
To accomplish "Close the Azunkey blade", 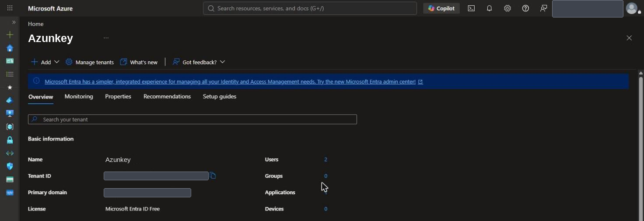I will pyautogui.click(x=629, y=38).
